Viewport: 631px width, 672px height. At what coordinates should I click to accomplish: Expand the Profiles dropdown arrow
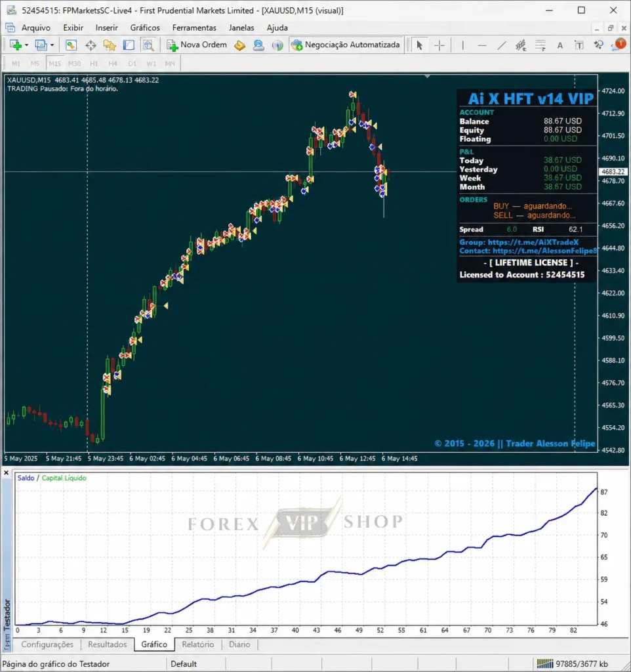(x=52, y=45)
